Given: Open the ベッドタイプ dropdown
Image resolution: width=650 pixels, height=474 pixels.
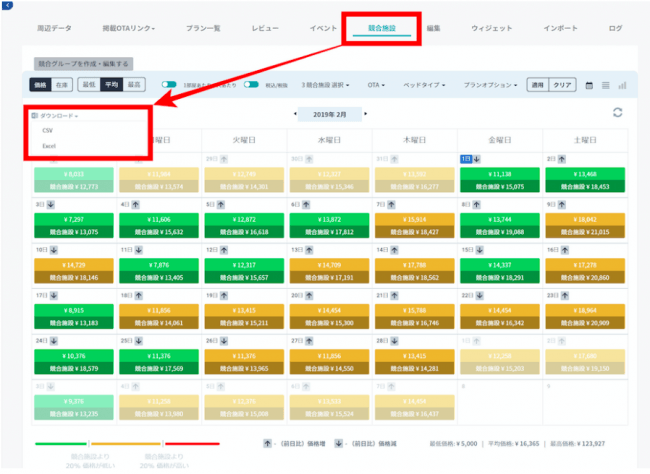Looking at the screenshot, I should coord(424,85).
